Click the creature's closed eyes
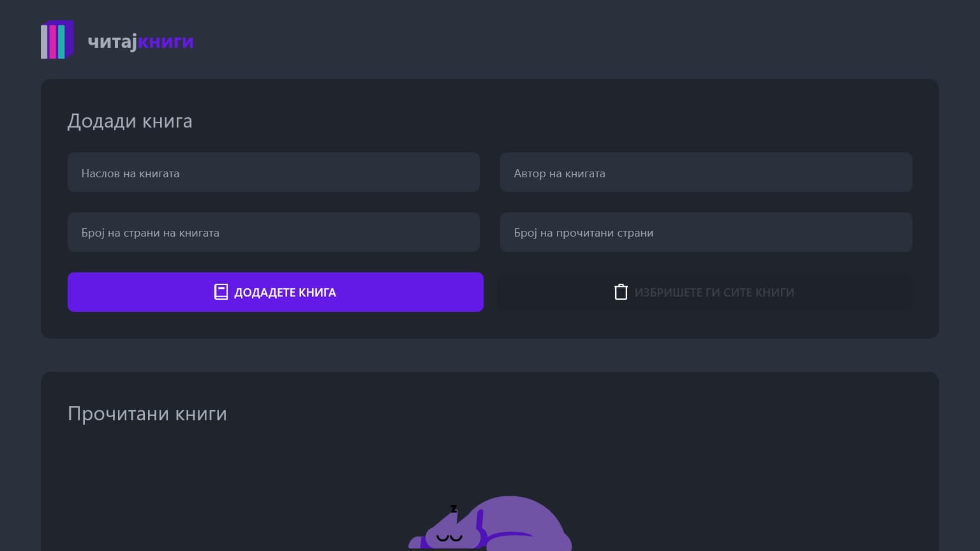 (x=449, y=537)
